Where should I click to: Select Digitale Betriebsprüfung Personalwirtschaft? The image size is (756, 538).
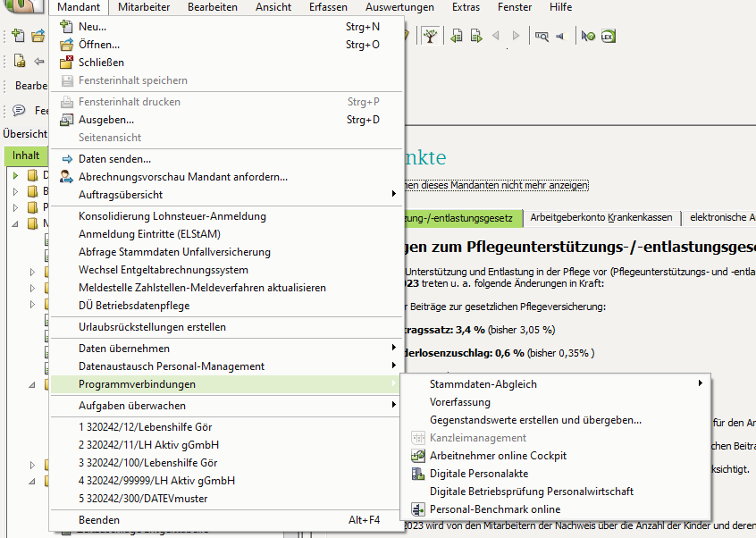point(556,492)
